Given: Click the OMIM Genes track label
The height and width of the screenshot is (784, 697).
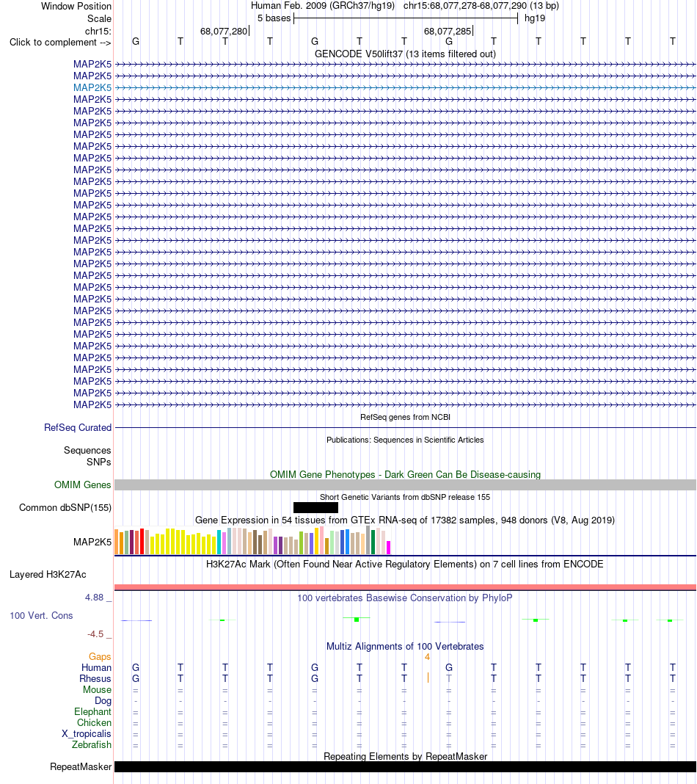Looking at the screenshot, I should [82, 484].
